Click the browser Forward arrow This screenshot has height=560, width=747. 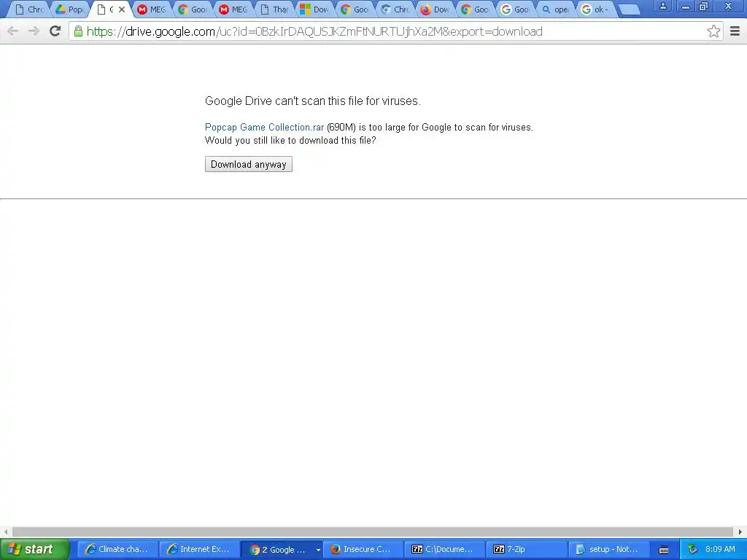point(34,31)
